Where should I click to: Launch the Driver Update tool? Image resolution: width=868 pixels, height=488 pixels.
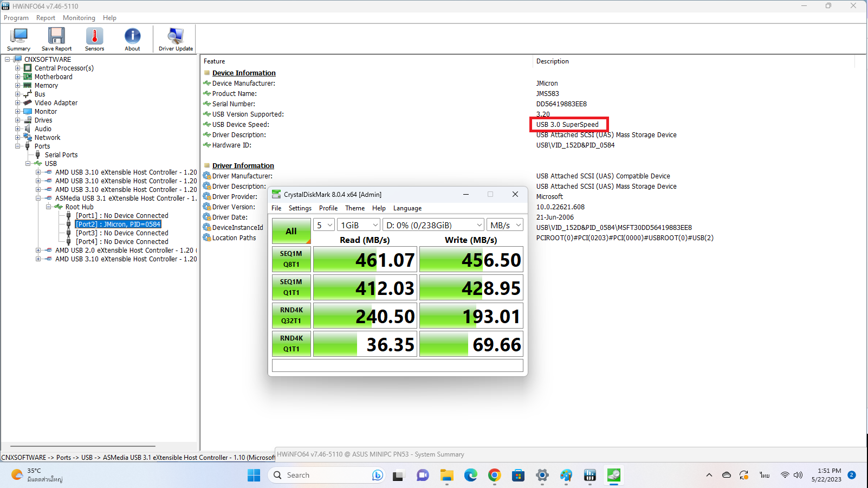point(176,39)
